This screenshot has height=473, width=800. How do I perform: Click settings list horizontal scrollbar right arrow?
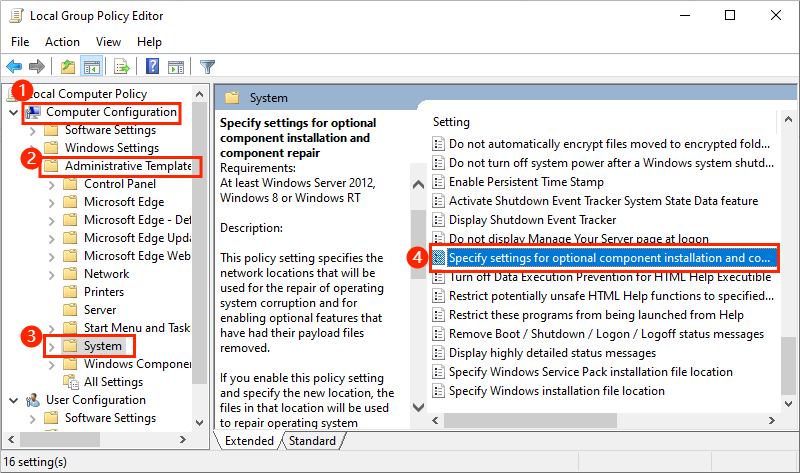click(x=771, y=420)
